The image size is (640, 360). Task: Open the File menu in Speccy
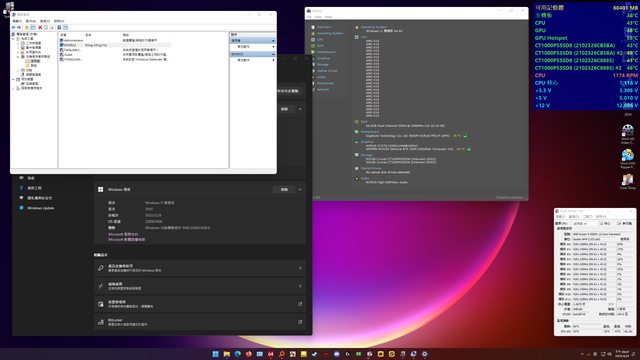[309, 17]
